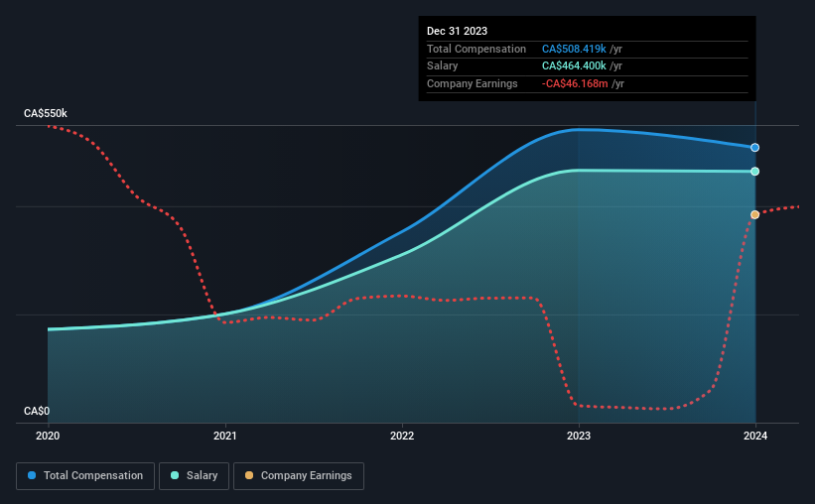Click the Dec 31 2023 tooltip date
Image resolution: width=815 pixels, height=504 pixels.
[457, 31]
